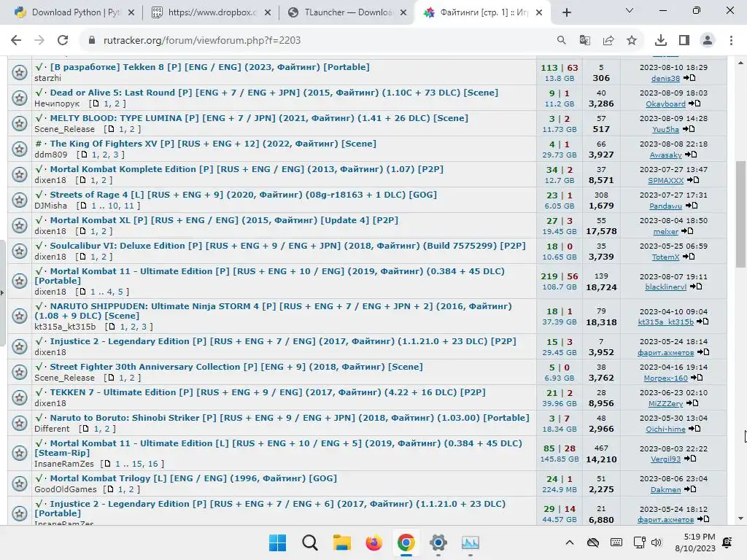
Task: Click star icon beside MELTY BLOOD topic
Action: pyautogui.click(x=20, y=123)
